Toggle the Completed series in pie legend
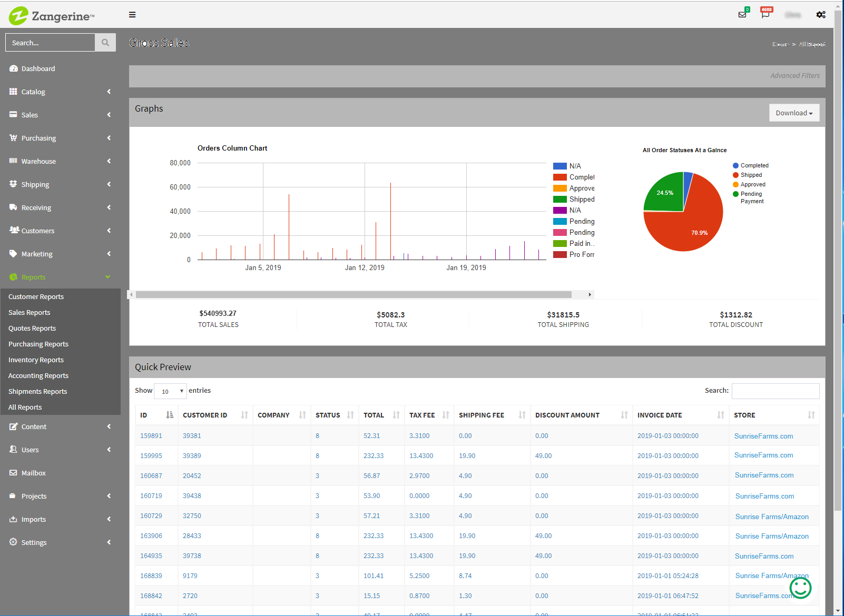 point(754,165)
